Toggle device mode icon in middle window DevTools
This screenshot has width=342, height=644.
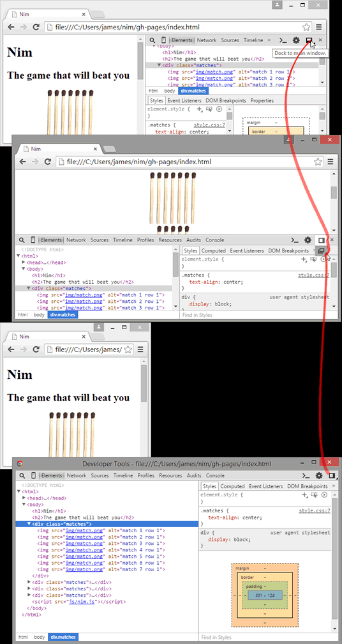[x=33, y=240]
